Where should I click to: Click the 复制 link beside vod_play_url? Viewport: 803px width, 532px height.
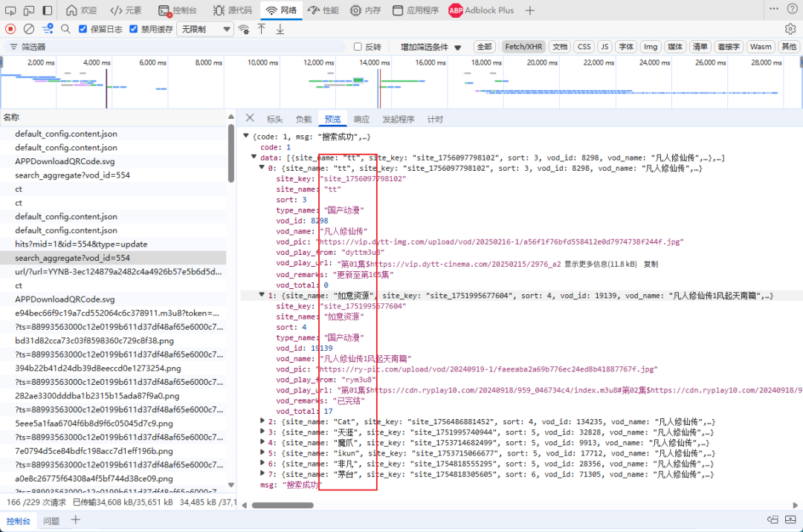(x=651, y=264)
